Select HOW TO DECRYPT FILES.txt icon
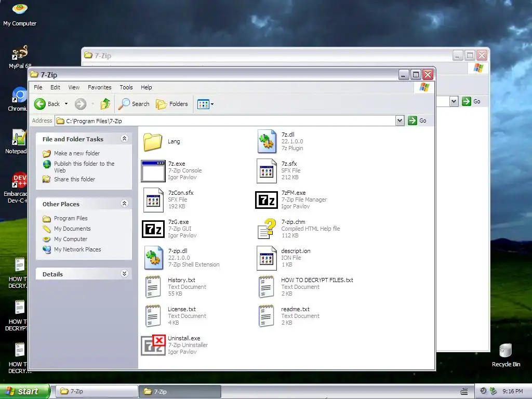 (x=267, y=287)
